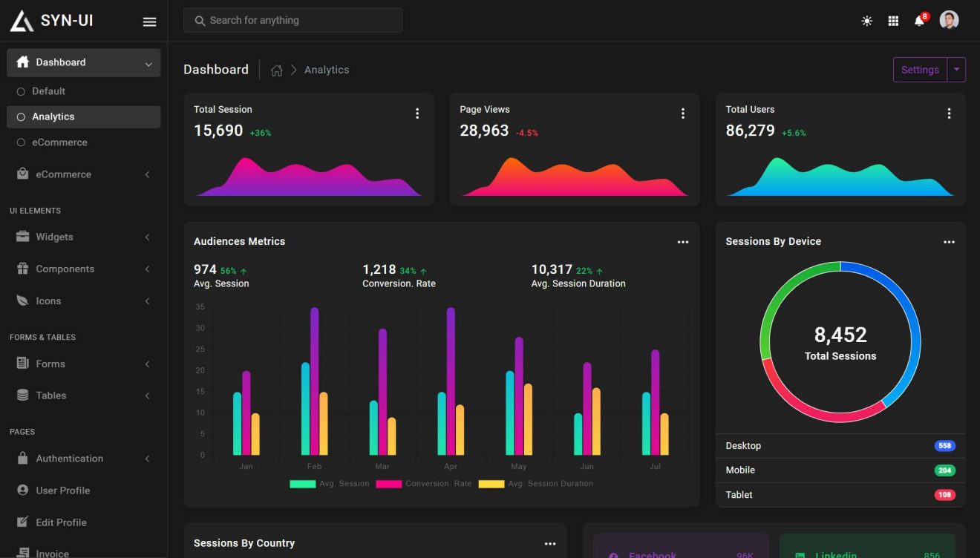Toggle light mode with the sun icon

[x=866, y=20]
